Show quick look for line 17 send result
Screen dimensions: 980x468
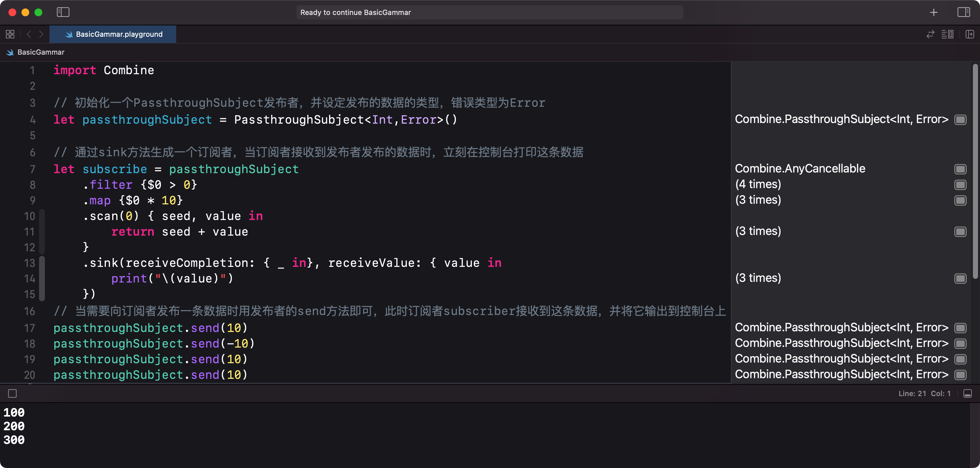pos(960,328)
